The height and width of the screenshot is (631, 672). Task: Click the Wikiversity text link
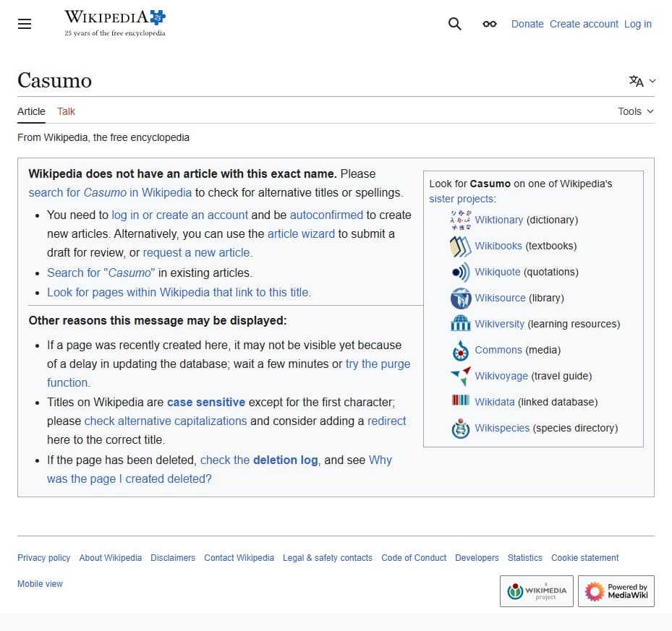click(500, 324)
